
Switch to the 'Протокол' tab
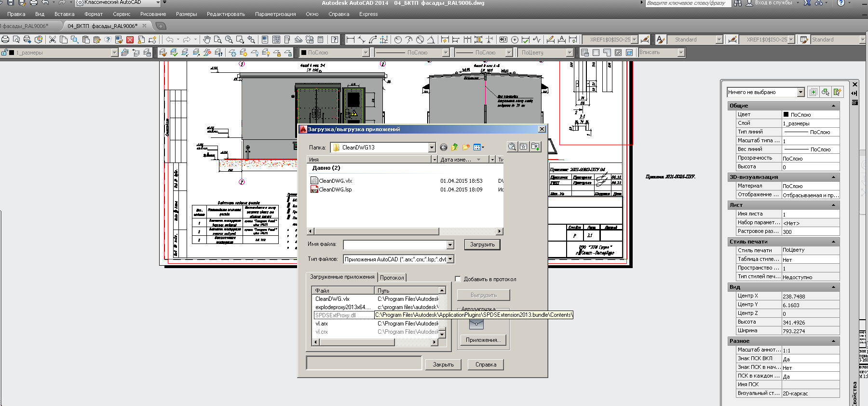(392, 278)
